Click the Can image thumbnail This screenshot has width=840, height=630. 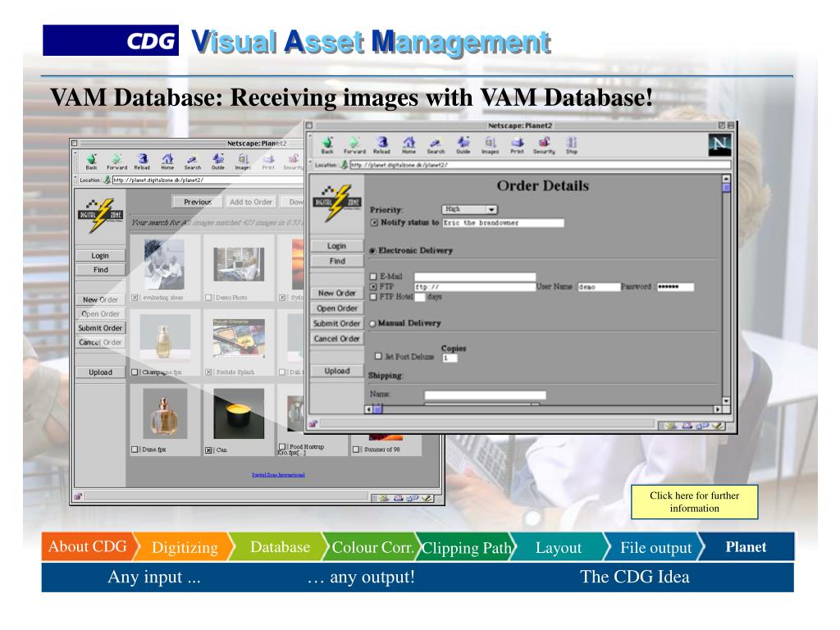[239, 414]
